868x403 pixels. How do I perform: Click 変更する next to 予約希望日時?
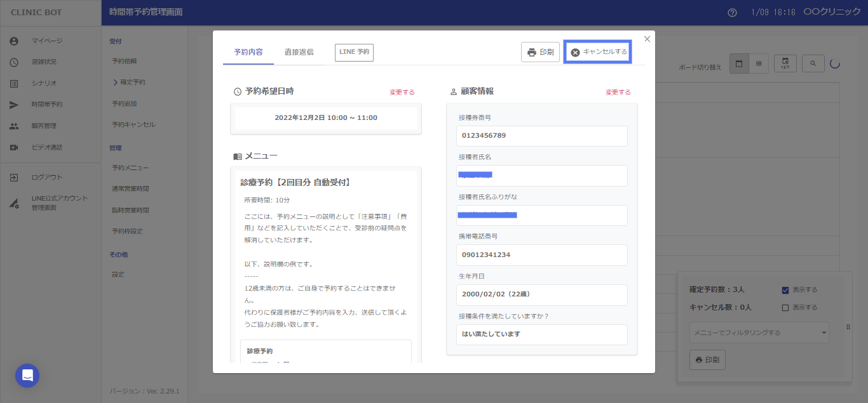coord(402,92)
